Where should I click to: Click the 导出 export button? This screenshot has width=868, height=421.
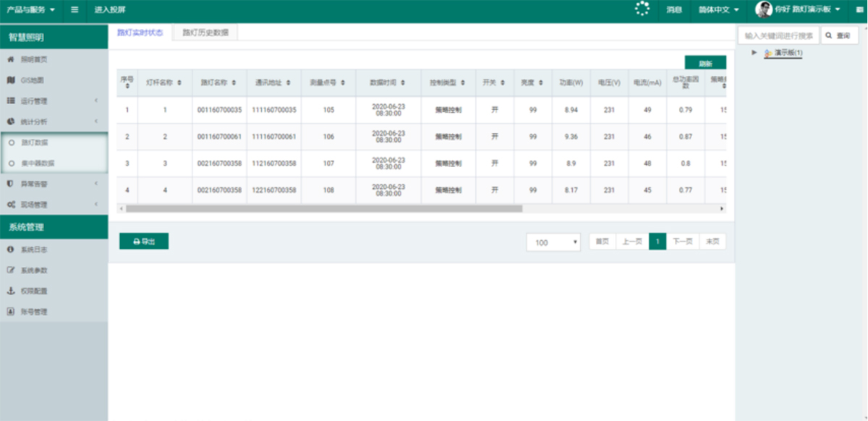144,242
